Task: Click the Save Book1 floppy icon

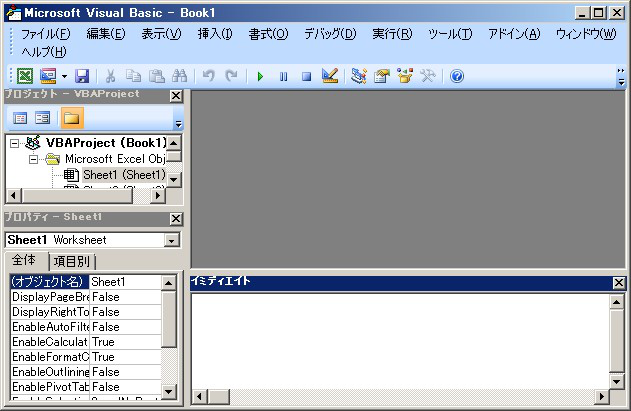Action: tap(82, 76)
